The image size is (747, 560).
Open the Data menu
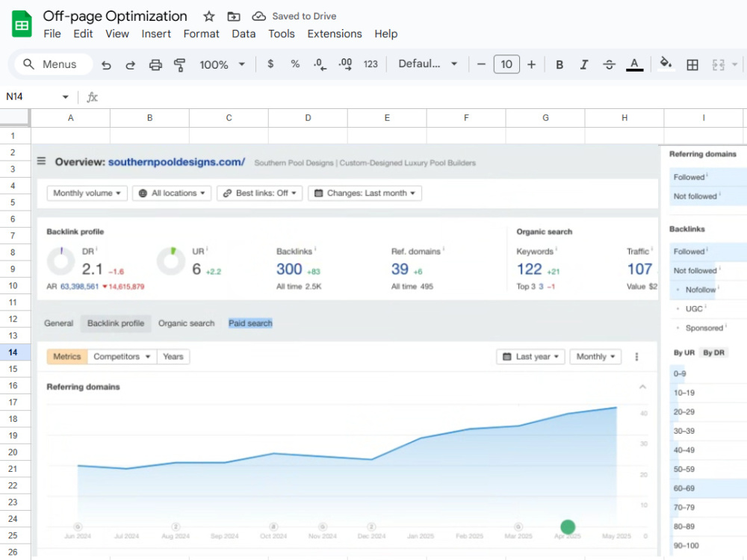pyautogui.click(x=244, y=34)
